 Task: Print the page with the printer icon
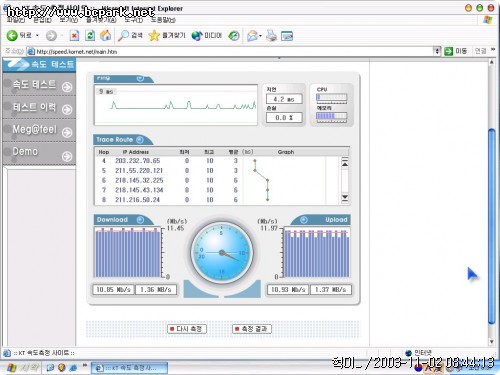pos(271,35)
